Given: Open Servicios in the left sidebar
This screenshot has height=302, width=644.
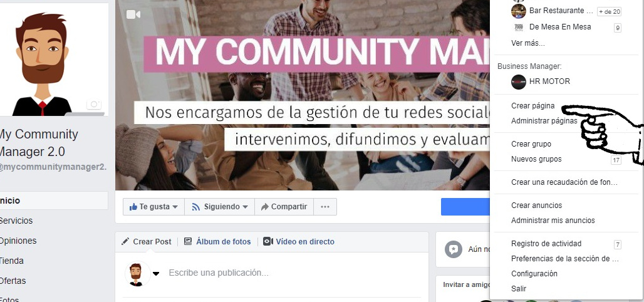Looking at the screenshot, I should [16, 221].
